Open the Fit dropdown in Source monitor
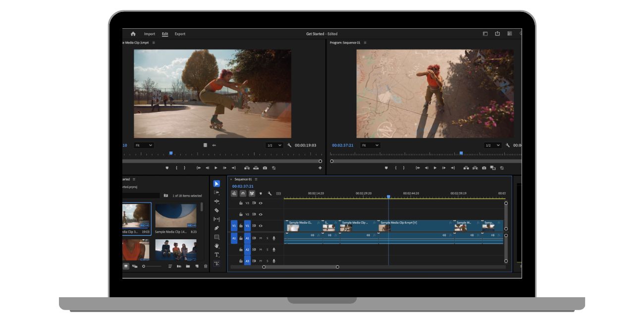The height and width of the screenshot is (322, 644). click(144, 145)
